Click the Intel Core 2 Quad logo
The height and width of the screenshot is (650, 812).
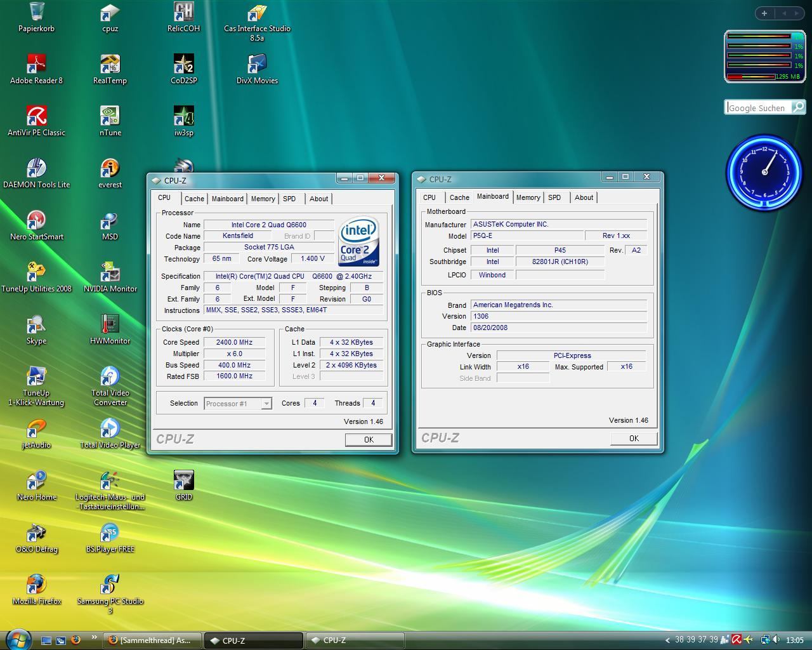point(359,242)
